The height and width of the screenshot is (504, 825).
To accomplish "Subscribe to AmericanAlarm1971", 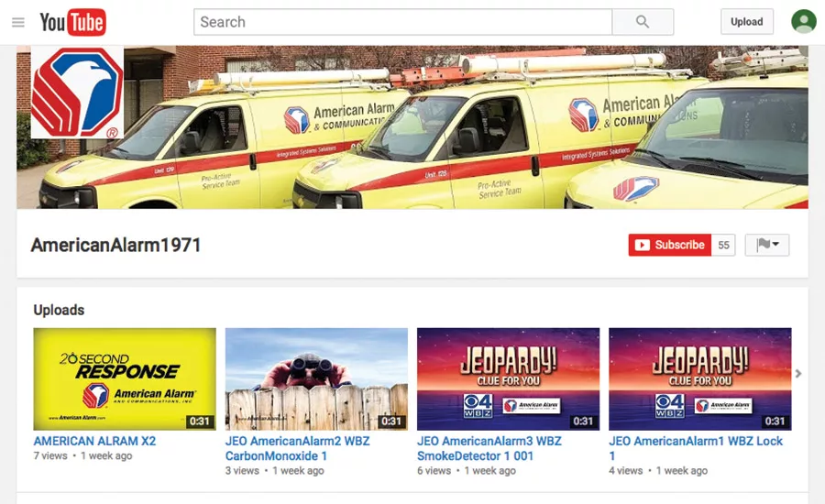I will coord(670,246).
